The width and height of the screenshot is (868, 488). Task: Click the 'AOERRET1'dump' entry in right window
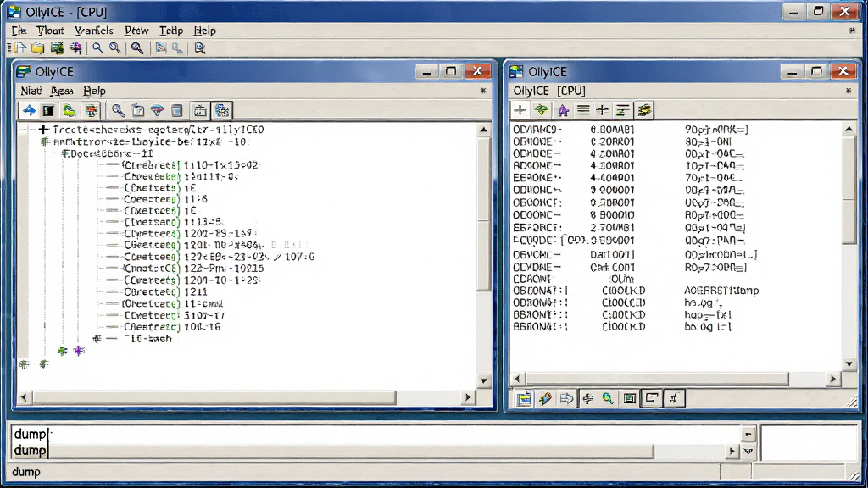(721, 291)
